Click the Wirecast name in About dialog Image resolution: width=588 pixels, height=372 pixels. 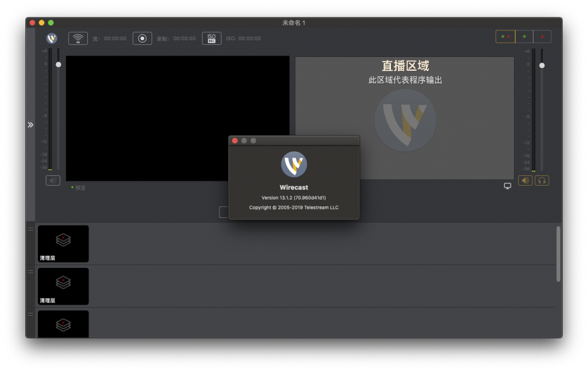293,187
